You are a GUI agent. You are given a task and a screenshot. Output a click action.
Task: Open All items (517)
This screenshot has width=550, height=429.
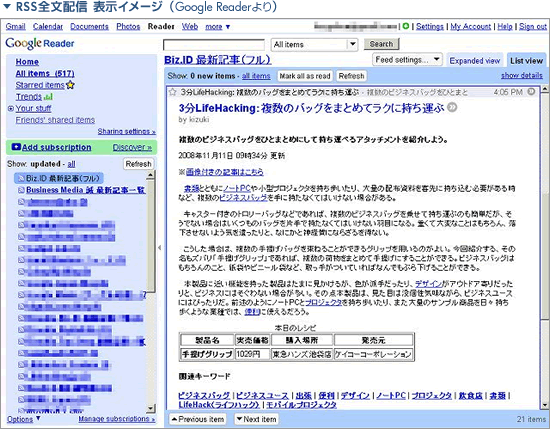click(45, 73)
